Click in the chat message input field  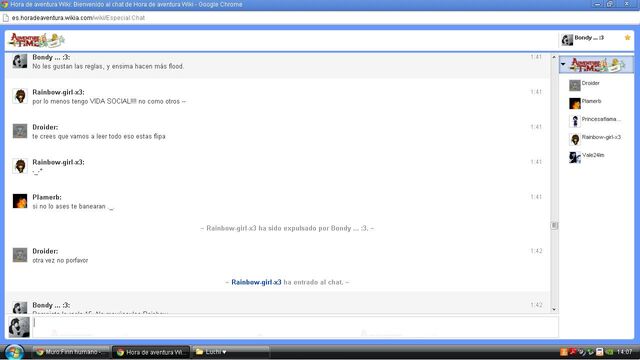tap(295, 327)
